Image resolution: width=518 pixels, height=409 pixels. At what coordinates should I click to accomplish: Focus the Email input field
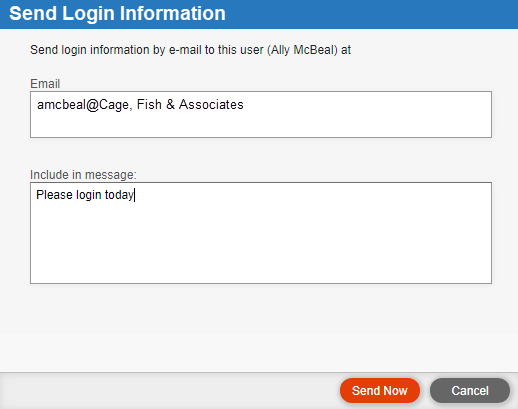pos(261,114)
